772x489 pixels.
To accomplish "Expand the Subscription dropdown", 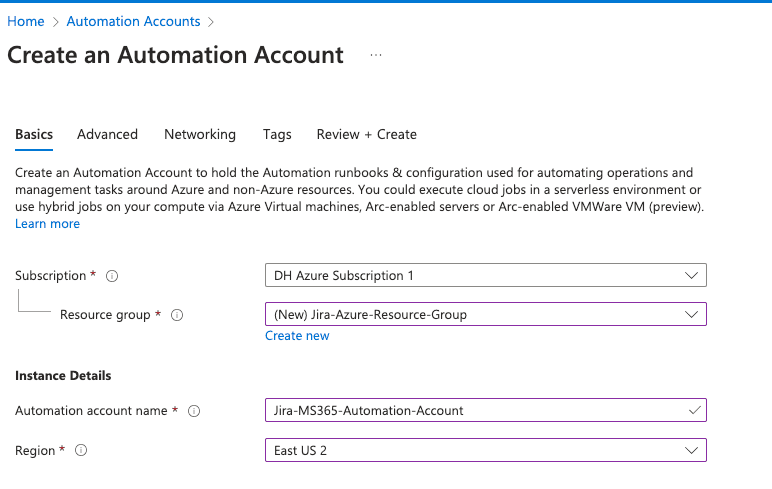I will (x=485, y=275).
